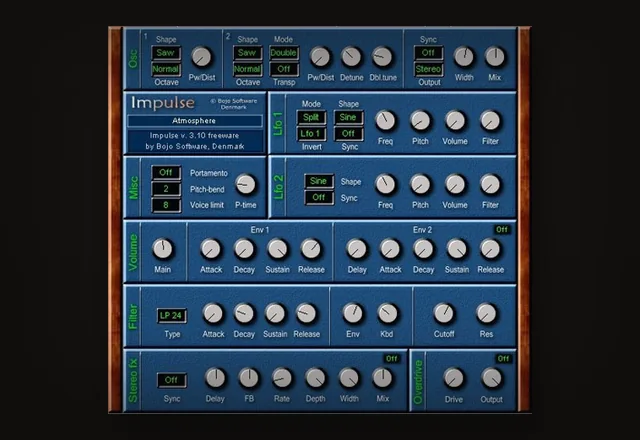Click the Env 2 Delay knob

point(357,249)
